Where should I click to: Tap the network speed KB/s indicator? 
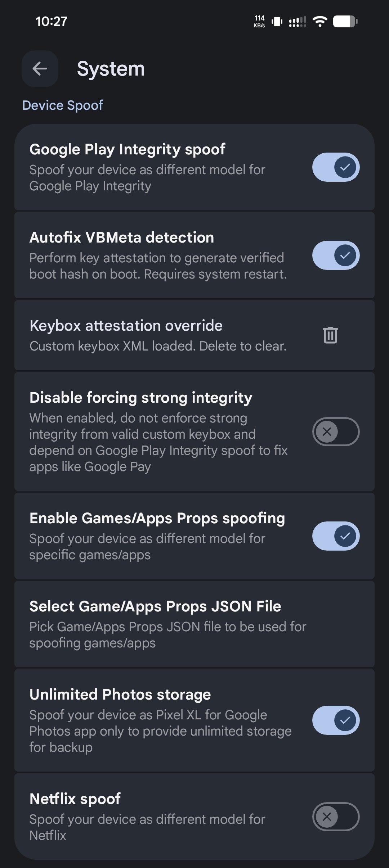[259, 21]
